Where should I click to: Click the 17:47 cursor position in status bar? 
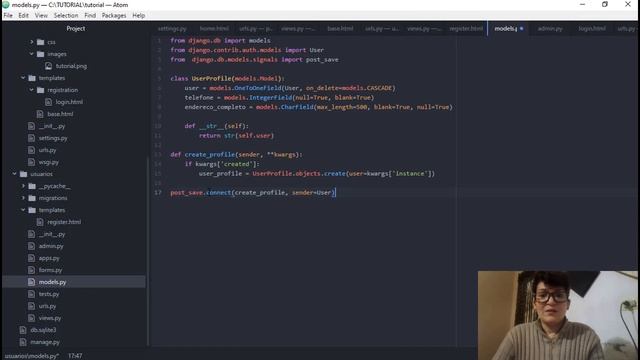(75, 356)
